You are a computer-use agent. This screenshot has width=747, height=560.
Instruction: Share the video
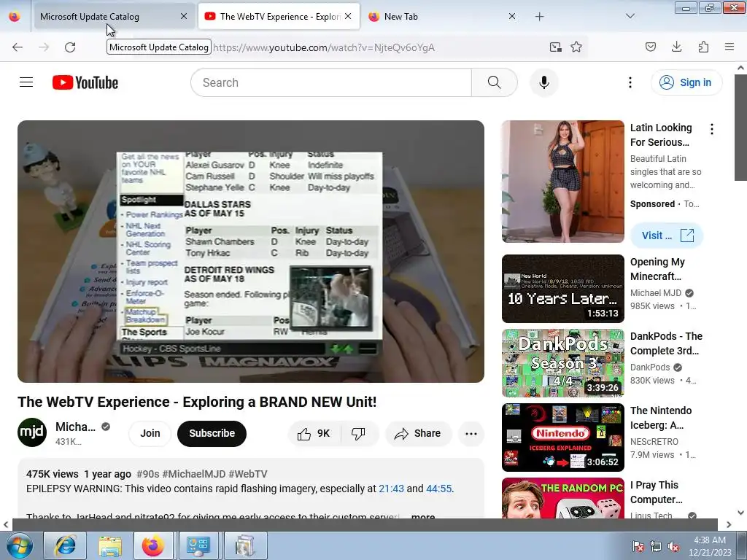(418, 433)
